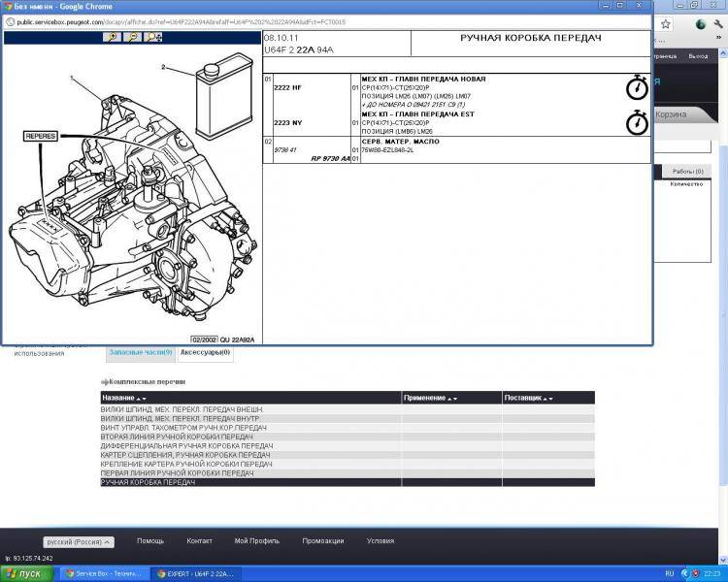
Task: Click the Помощь footer link
Action: coord(150,541)
